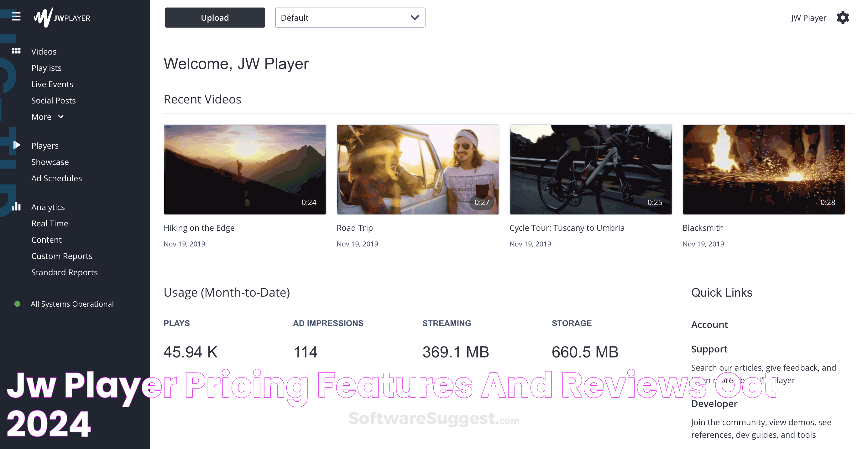Toggle the hamburger menu icon
Image resolution: width=868 pixels, height=449 pixels.
(16, 16)
